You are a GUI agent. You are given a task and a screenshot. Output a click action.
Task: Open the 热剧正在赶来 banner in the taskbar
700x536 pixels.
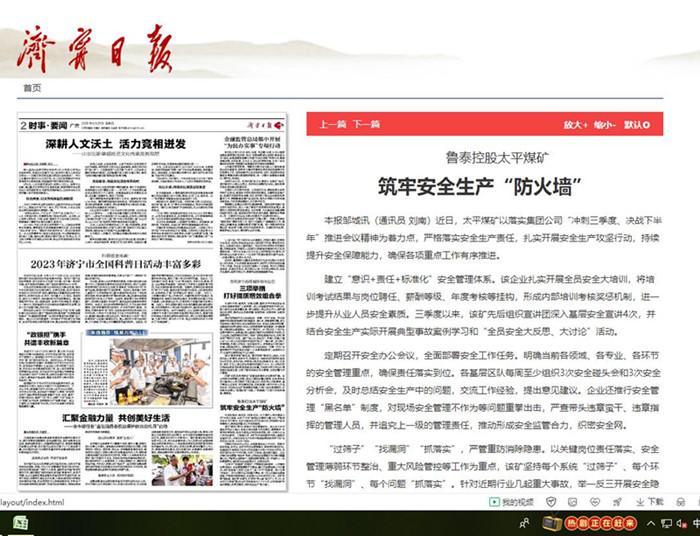point(600,523)
